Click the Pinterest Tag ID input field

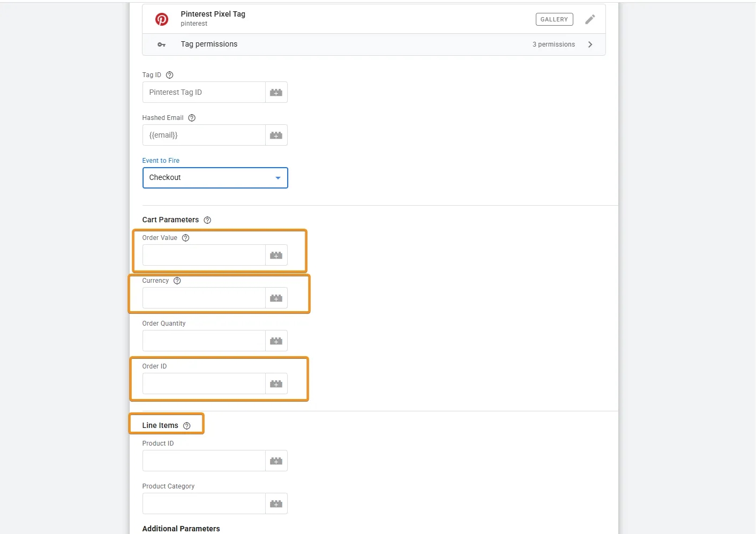[204, 92]
